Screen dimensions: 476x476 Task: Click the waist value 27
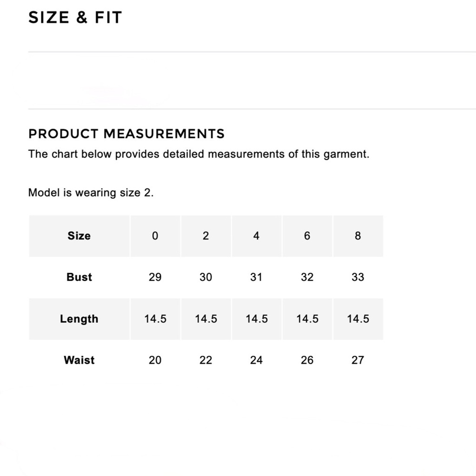tap(358, 360)
